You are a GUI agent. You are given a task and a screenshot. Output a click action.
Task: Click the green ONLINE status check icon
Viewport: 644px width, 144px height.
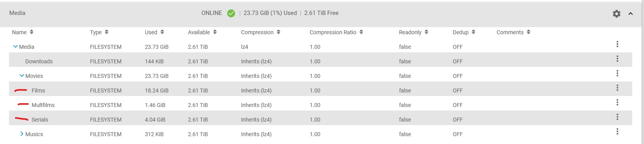point(231,13)
